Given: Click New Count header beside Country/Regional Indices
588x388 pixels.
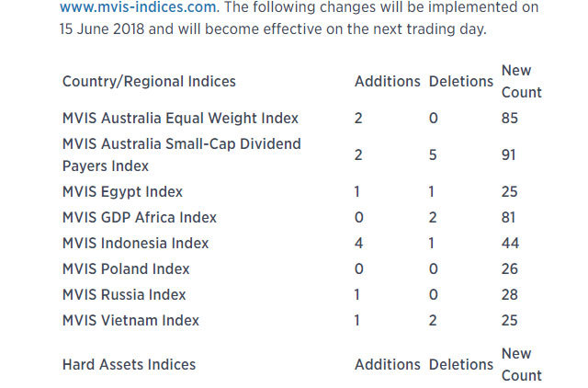Looking at the screenshot, I should [521, 82].
